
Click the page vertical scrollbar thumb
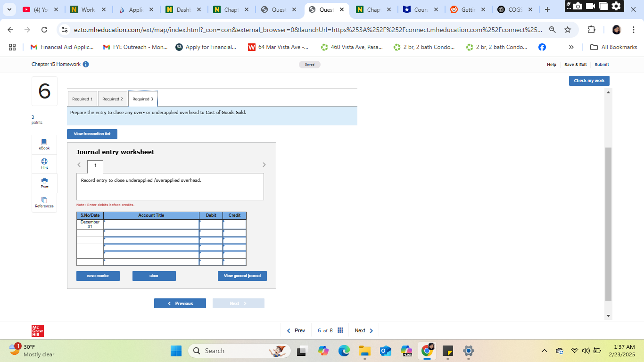[x=608, y=224]
